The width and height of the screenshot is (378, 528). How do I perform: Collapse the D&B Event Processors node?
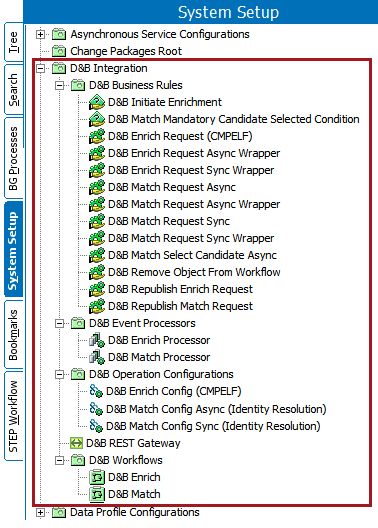pyautogui.click(x=59, y=324)
